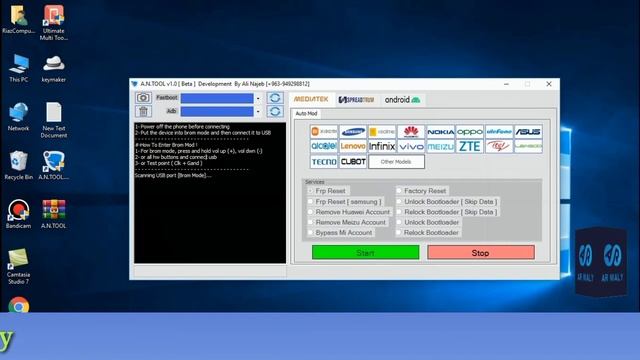The image size is (640, 360).
Task: Open the Auto Mod sub-tab
Action: click(306, 113)
